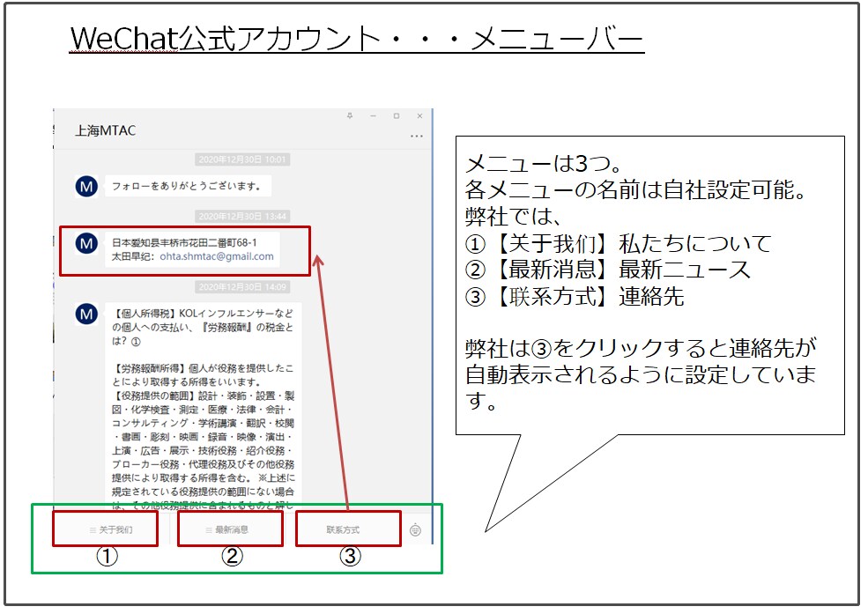This screenshot has height=614, width=868.
Task: Click the 【個人所得税】KOL article message
Action: click(x=204, y=407)
